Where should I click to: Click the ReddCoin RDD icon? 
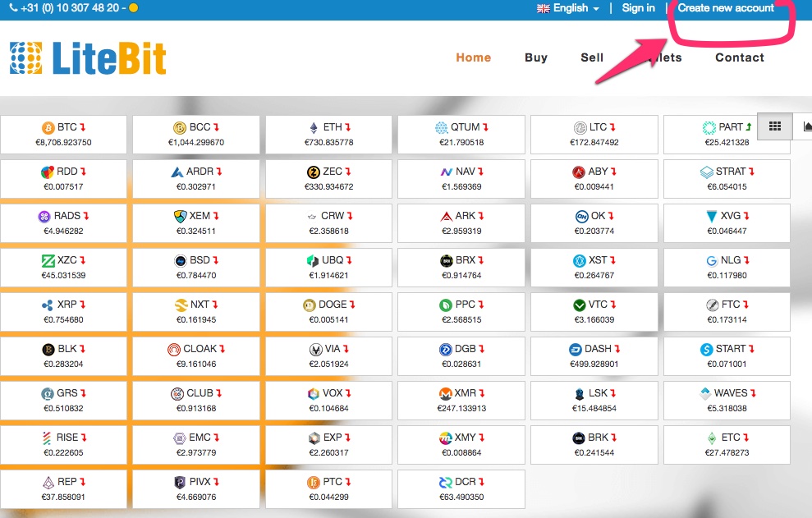coord(48,172)
